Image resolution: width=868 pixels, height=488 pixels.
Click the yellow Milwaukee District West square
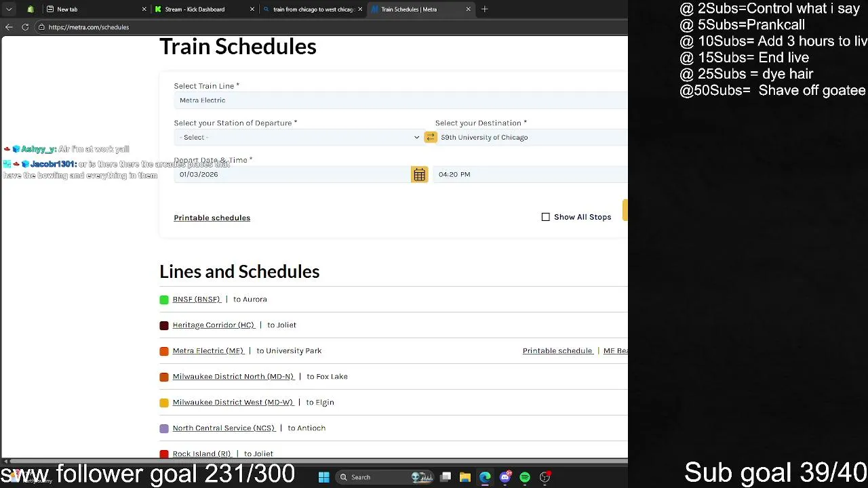pyautogui.click(x=164, y=403)
